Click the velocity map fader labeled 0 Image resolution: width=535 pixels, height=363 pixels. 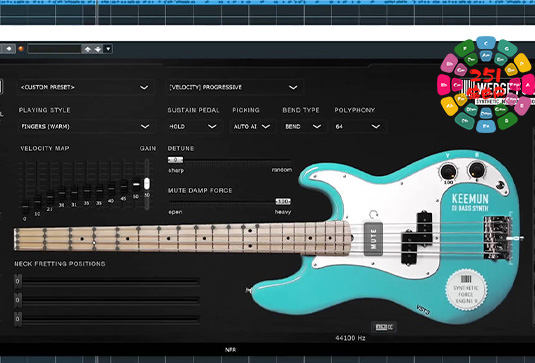[25, 207]
